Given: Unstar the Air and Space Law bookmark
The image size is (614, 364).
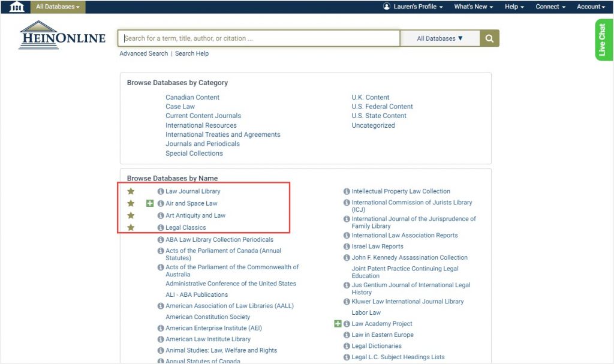Looking at the screenshot, I should pos(131,203).
